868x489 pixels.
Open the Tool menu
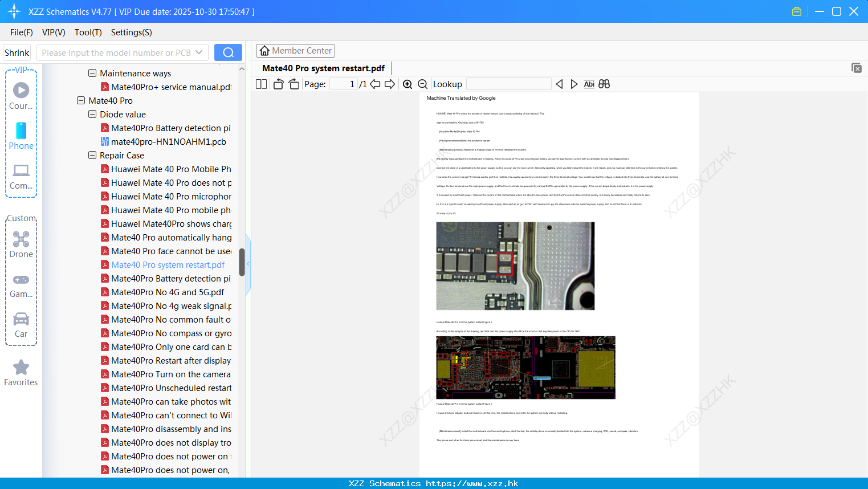(x=88, y=32)
